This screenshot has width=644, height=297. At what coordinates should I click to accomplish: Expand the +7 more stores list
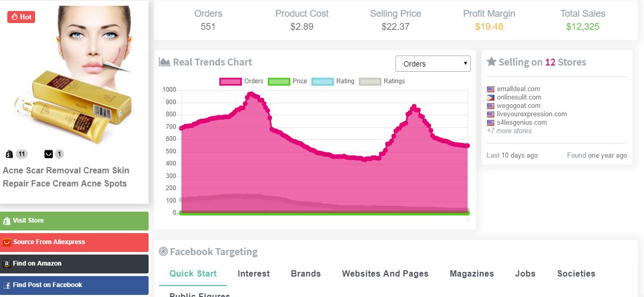pos(509,131)
